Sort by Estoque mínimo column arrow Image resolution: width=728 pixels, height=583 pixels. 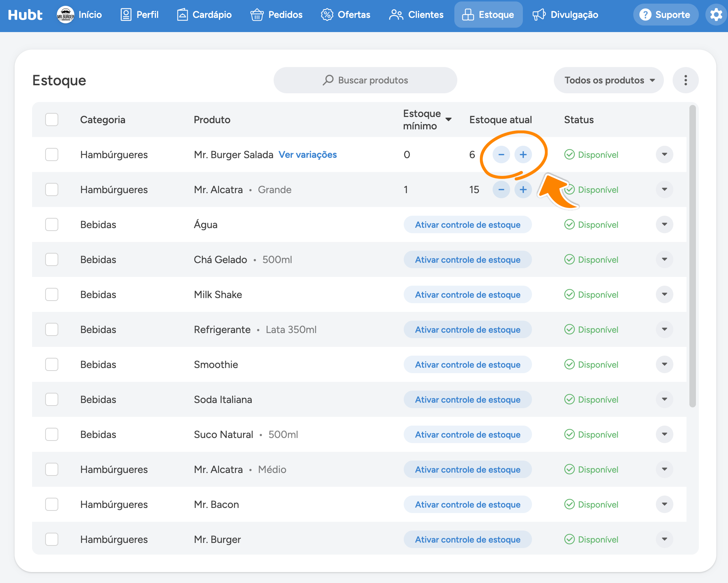pyautogui.click(x=449, y=120)
